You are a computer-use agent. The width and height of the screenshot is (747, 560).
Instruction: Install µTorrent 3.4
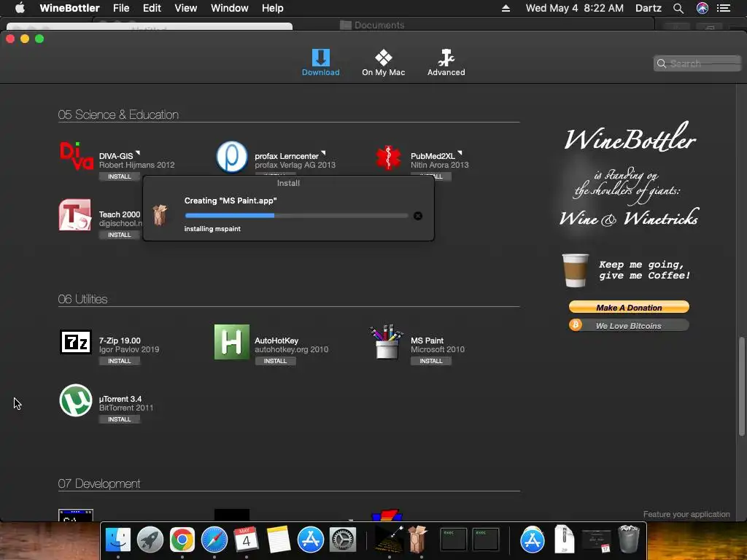click(x=119, y=419)
